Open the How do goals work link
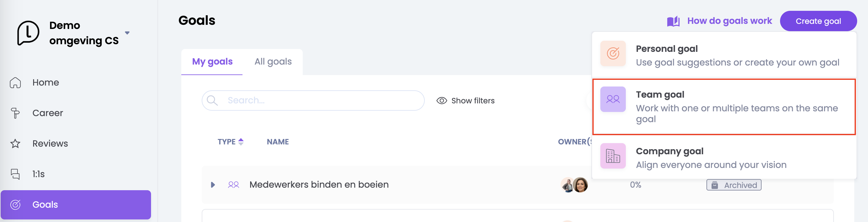Viewport: 868px width, 222px height. click(729, 21)
